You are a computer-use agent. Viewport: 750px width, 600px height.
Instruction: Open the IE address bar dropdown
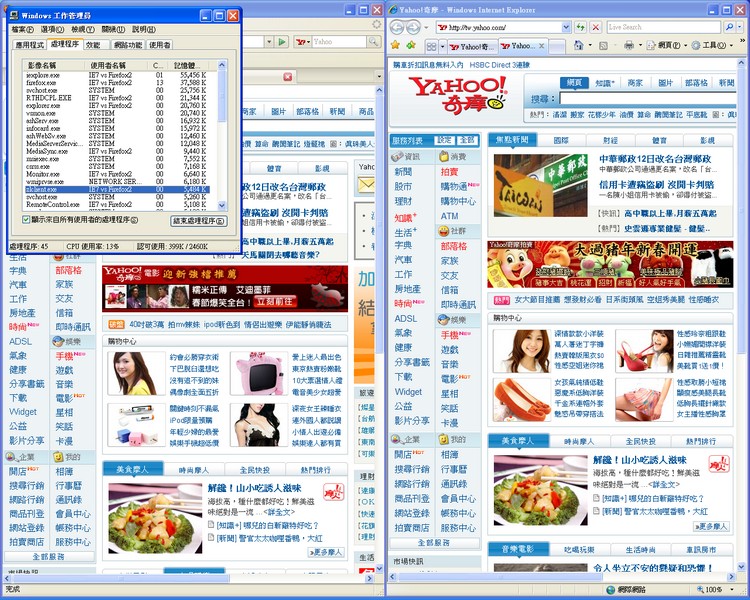tap(566, 27)
